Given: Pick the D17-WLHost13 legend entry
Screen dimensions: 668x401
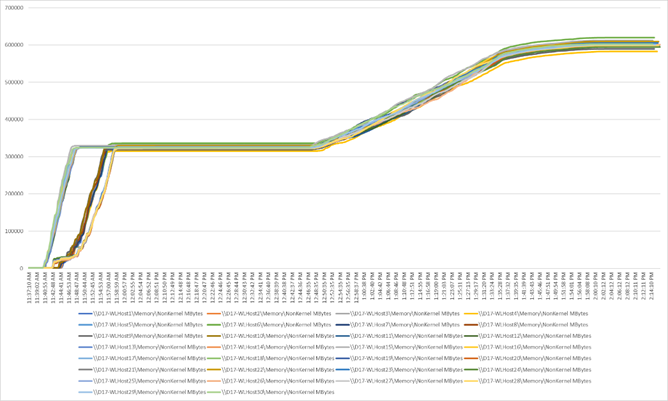Looking at the screenshot, I should coord(142,347).
